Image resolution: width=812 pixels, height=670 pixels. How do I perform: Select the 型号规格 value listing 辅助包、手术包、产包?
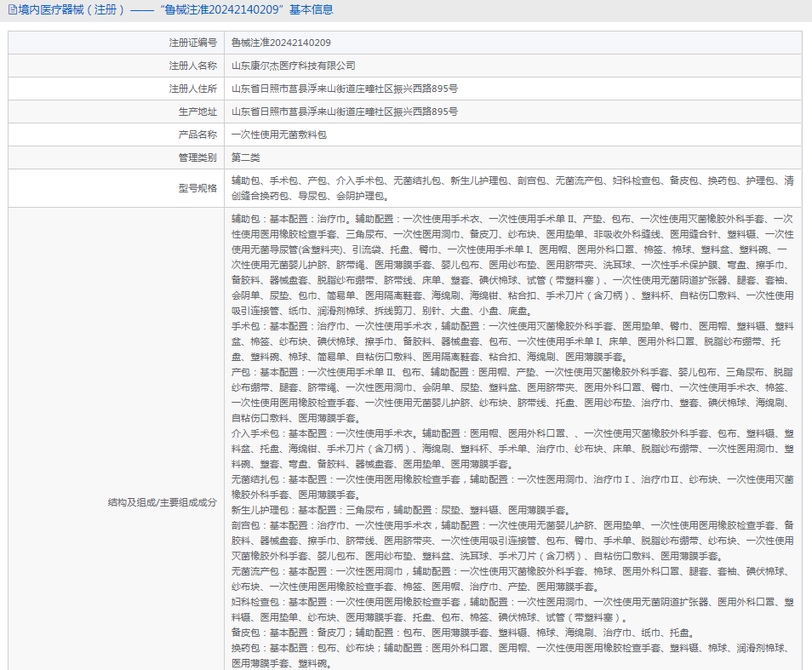coord(512,188)
